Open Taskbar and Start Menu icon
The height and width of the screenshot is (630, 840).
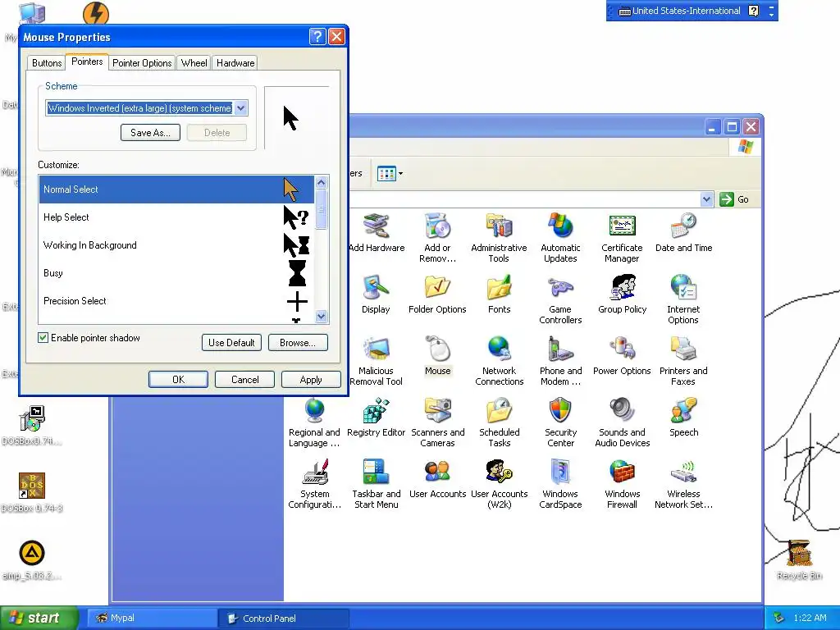(x=376, y=472)
